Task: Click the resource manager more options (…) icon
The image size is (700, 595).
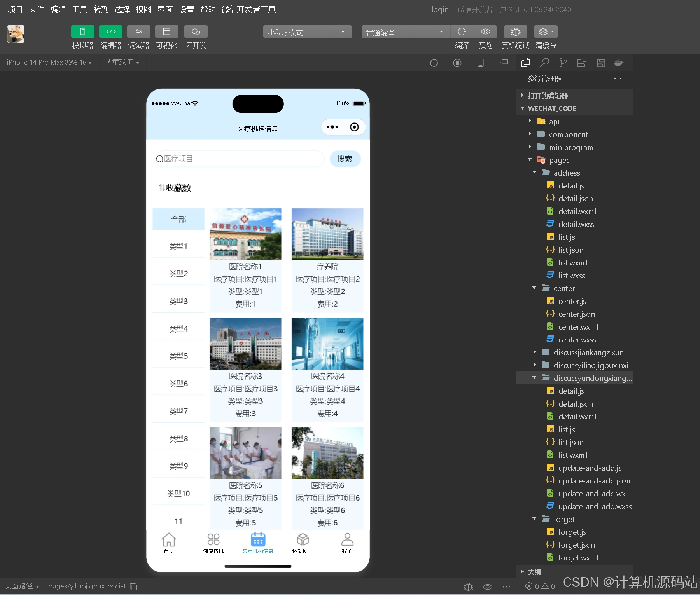Action: point(618,79)
